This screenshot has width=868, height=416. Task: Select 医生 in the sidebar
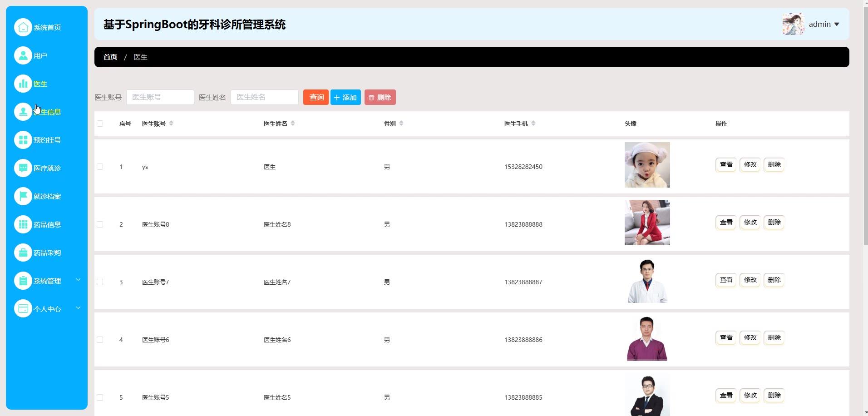tap(40, 84)
